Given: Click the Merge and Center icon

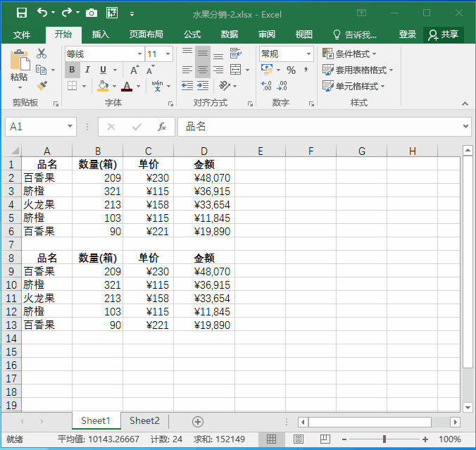Looking at the screenshot, I should (x=236, y=70).
